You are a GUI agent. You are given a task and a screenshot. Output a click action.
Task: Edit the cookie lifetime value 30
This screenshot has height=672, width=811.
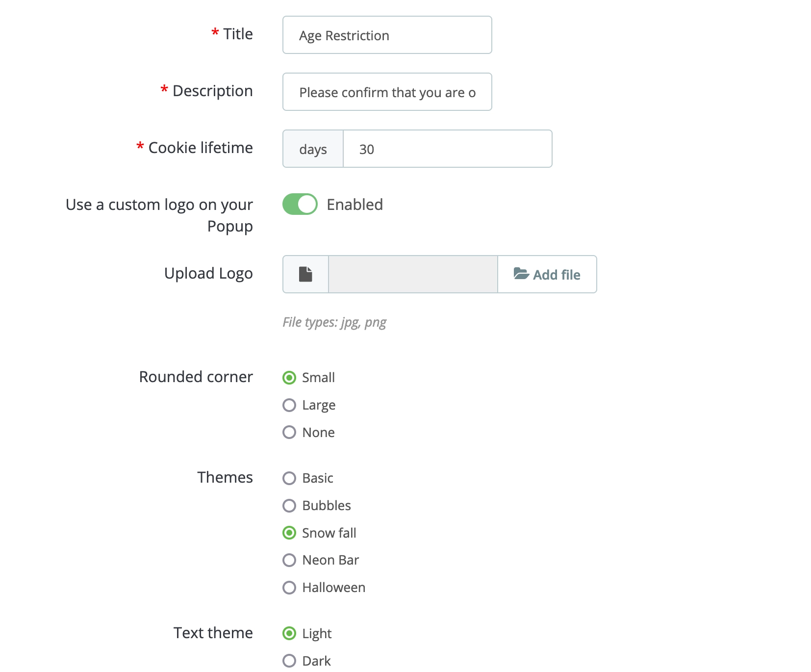[447, 149]
